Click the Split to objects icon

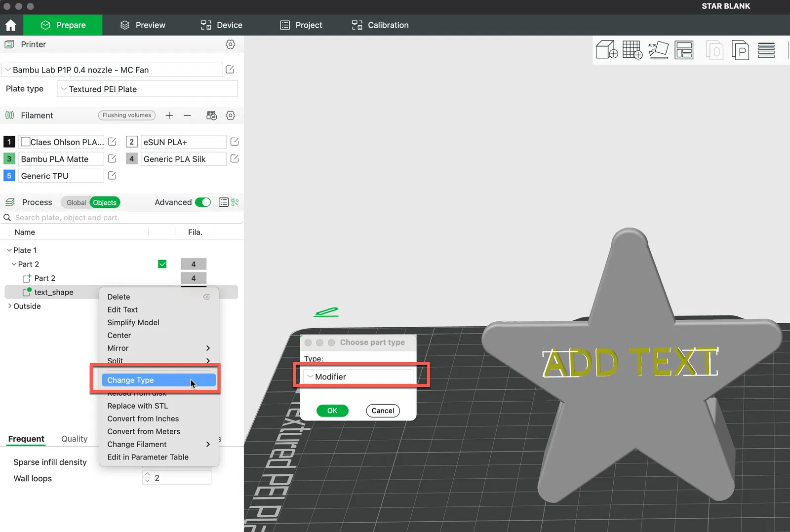[715, 50]
